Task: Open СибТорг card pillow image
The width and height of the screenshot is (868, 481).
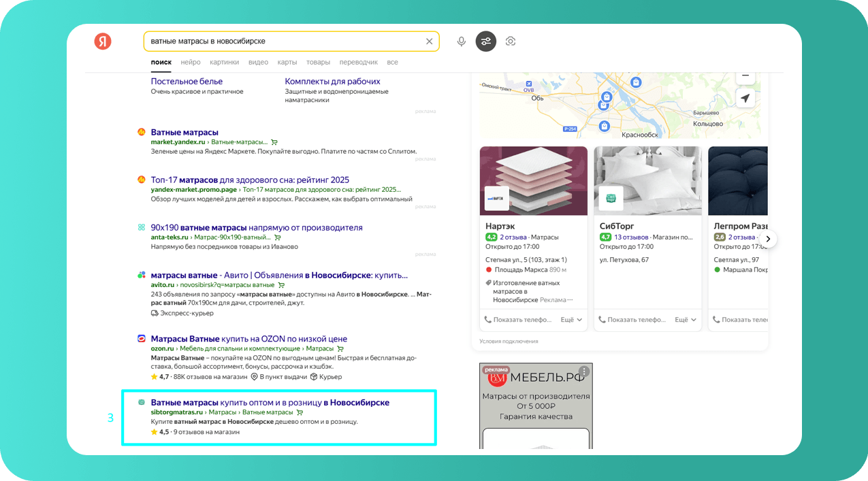Action: [x=648, y=181]
